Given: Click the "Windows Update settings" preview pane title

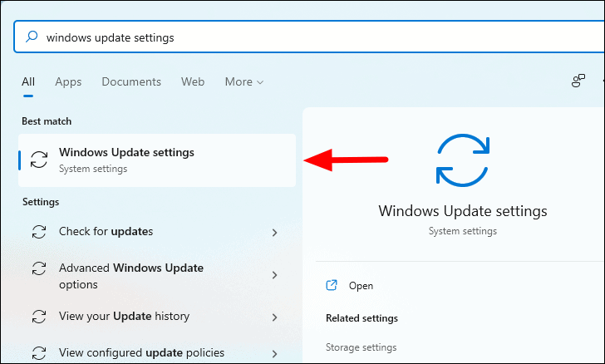Looking at the screenshot, I should [x=463, y=211].
